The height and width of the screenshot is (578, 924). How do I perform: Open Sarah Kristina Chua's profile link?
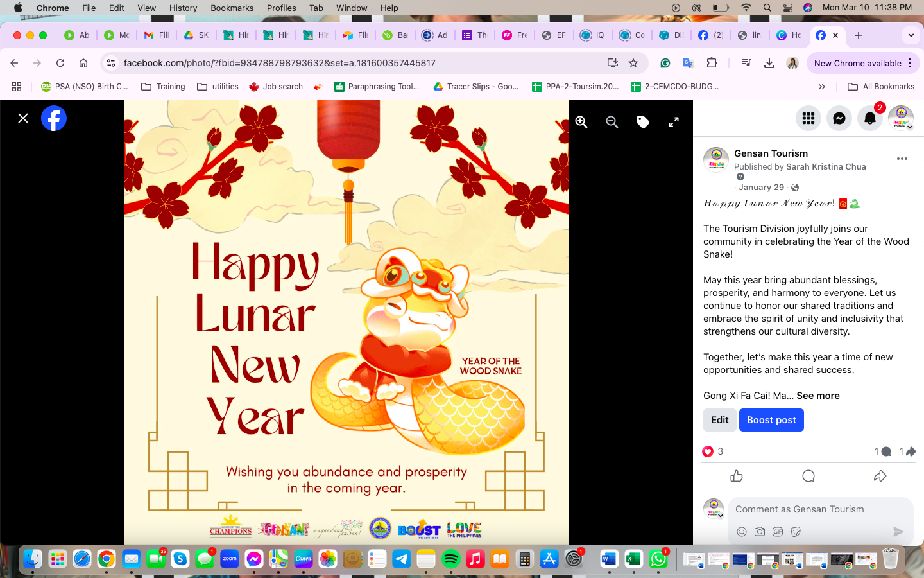point(826,167)
